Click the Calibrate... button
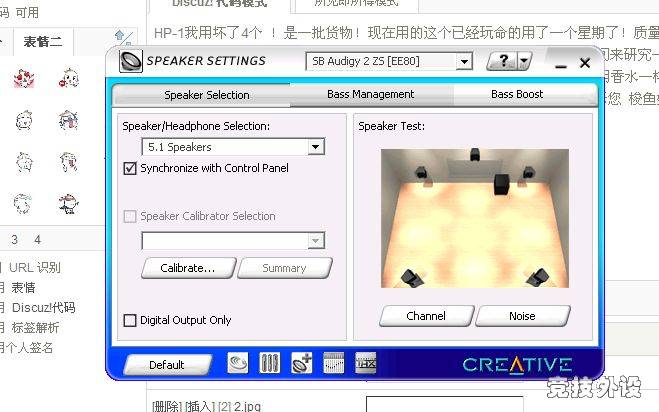The image size is (659, 412). (x=188, y=268)
